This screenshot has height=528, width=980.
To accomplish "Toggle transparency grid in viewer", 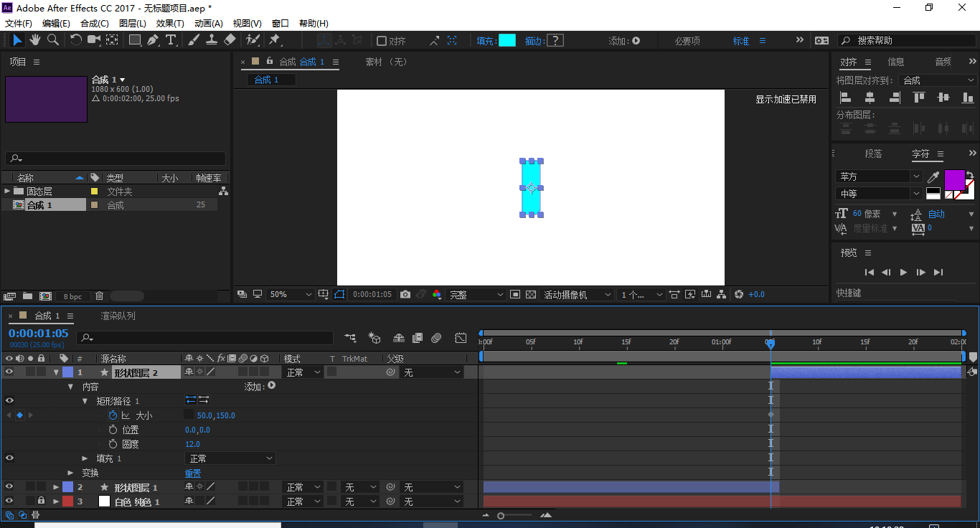I will click(531, 294).
